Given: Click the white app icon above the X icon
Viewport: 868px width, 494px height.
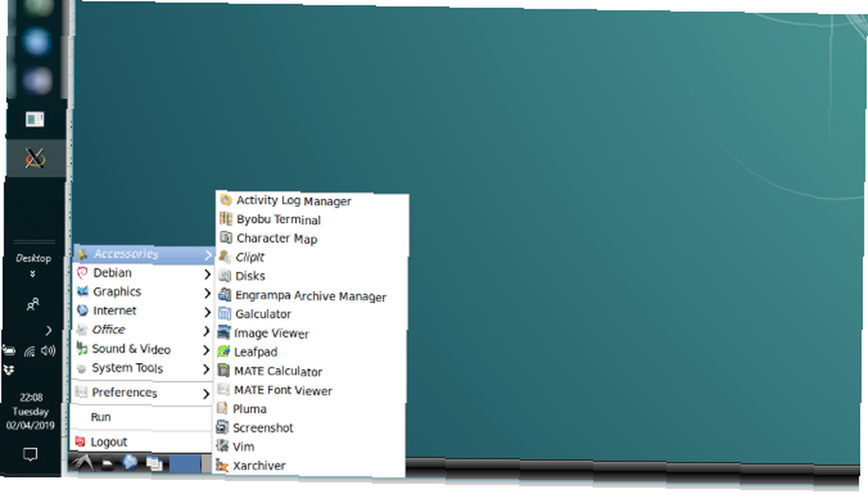Looking at the screenshot, I should (x=35, y=119).
